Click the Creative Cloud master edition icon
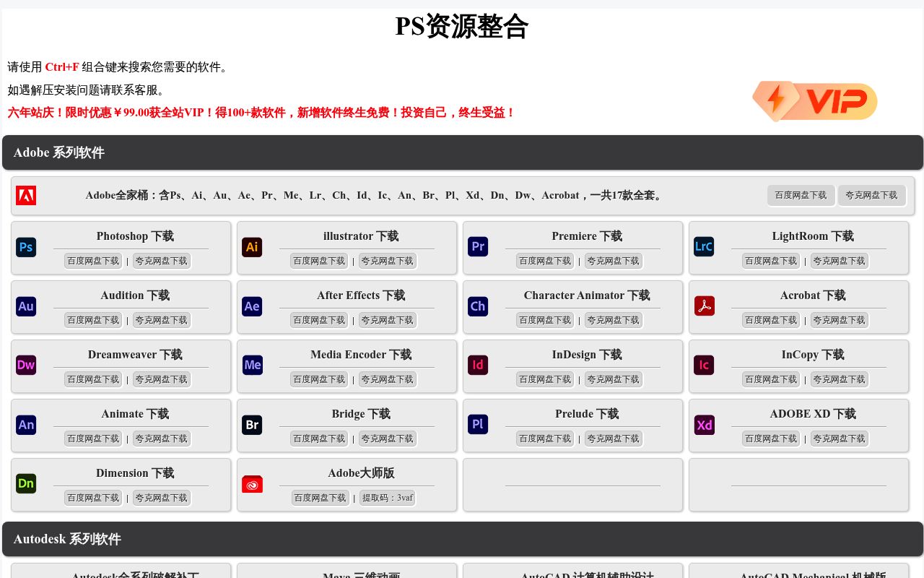This screenshot has width=924, height=578. pos(252,484)
